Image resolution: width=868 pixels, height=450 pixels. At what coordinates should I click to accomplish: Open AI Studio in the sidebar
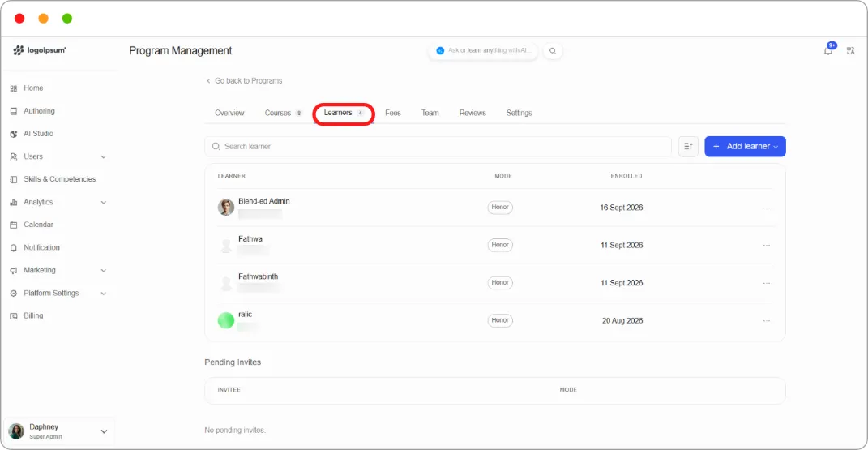(x=38, y=134)
